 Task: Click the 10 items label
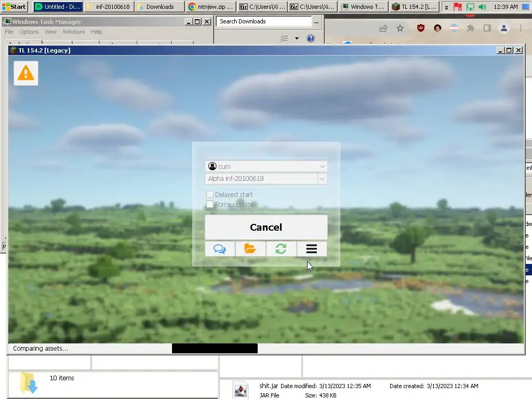pos(62,378)
